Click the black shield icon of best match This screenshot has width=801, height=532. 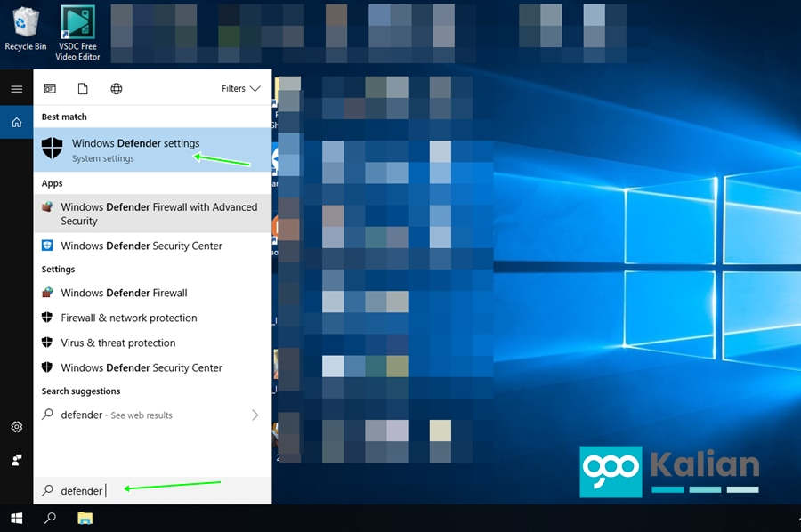coord(53,148)
